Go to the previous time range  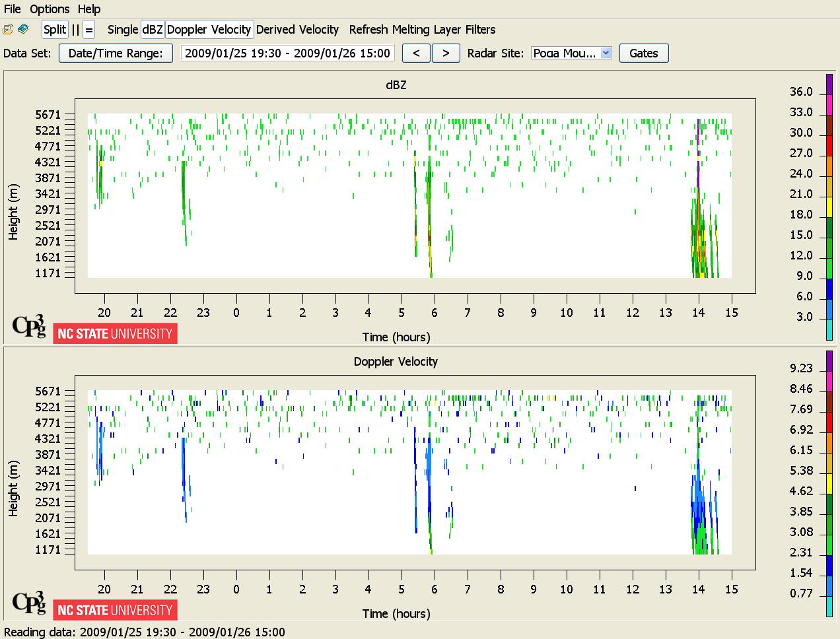point(416,53)
